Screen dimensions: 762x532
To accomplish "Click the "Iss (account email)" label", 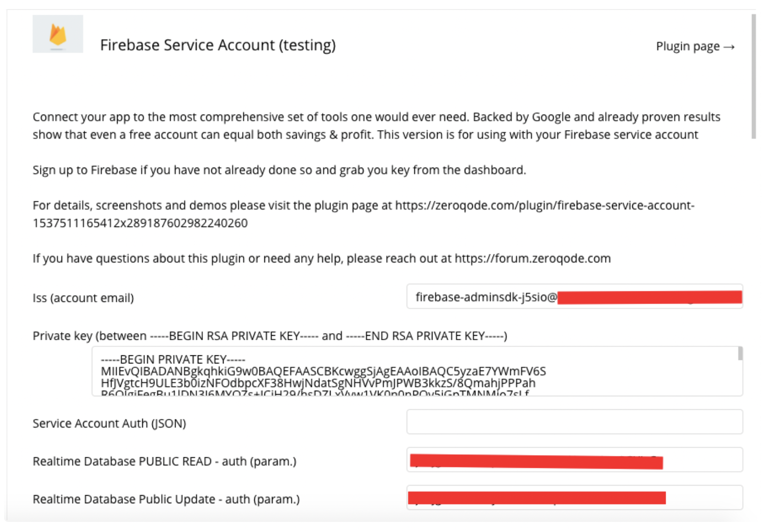I will 83,298.
